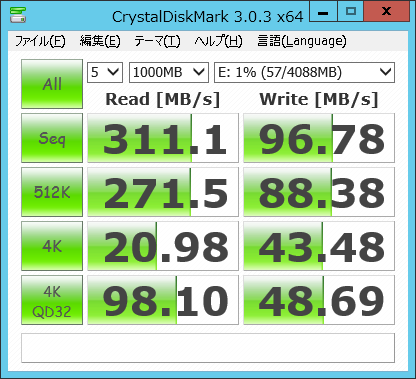
Task: Select the Seq read result 311.1
Action: click(x=163, y=138)
